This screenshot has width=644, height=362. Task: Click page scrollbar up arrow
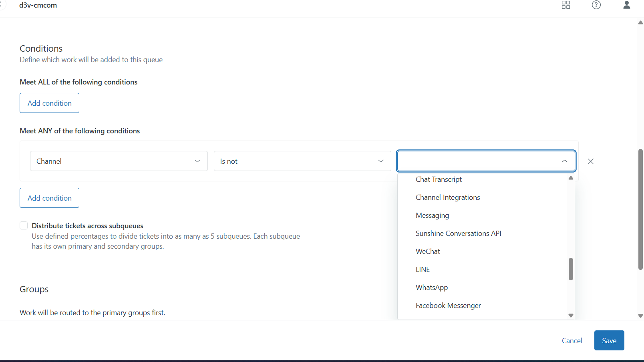[x=640, y=22]
